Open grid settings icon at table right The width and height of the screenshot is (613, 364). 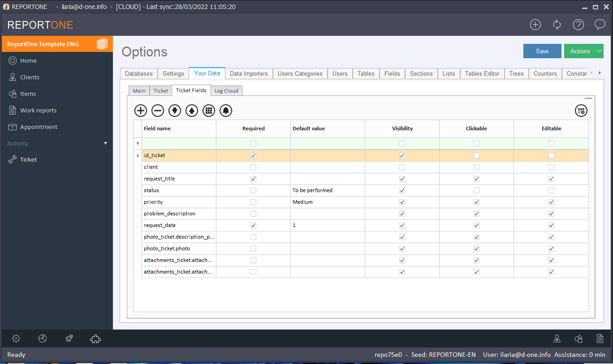[581, 111]
